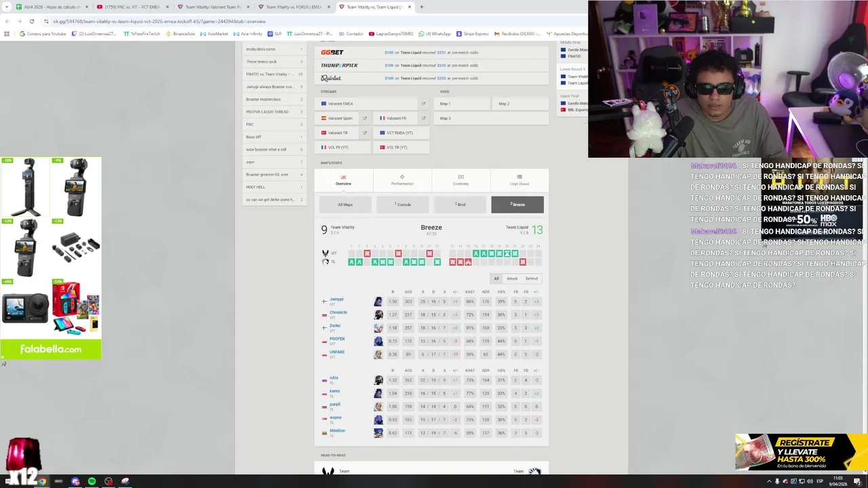Click the falabella.com advertisement banner
The image size is (868, 488).
(51, 258)
